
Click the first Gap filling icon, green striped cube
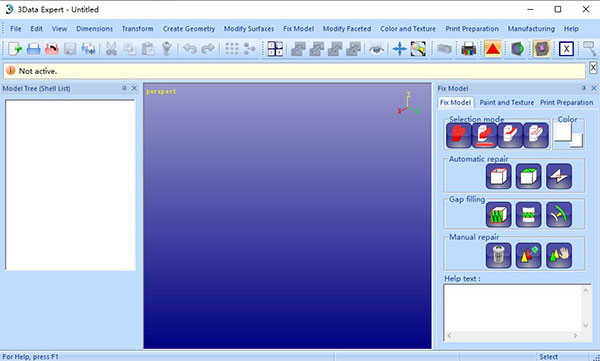[499, 214]
